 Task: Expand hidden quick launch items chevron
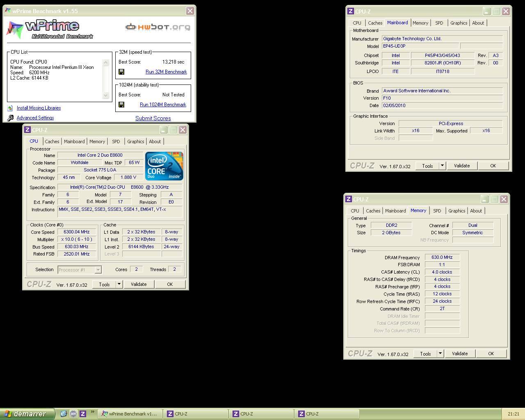92,412
